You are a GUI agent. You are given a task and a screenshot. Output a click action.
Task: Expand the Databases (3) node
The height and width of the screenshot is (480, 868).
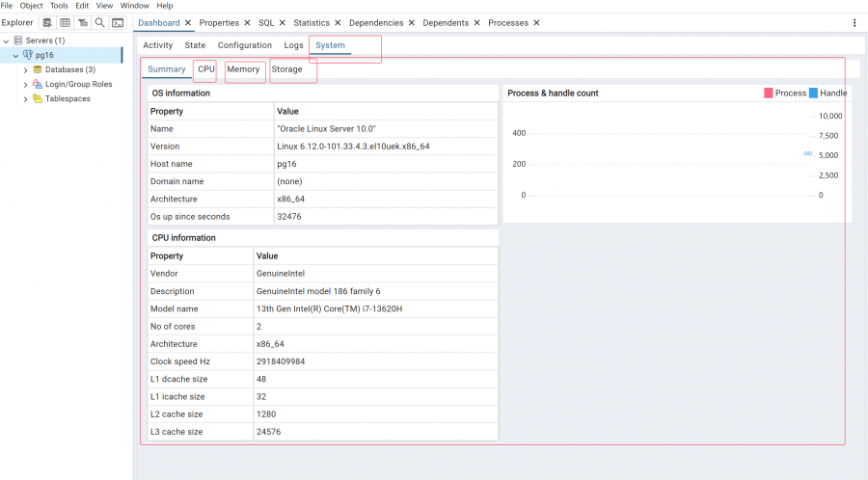click(25, 70)
